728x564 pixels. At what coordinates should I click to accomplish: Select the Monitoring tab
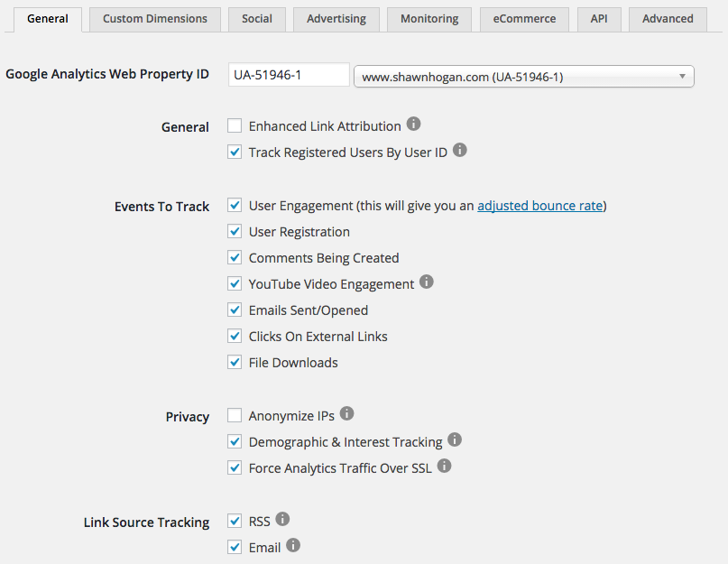[429, 19]
